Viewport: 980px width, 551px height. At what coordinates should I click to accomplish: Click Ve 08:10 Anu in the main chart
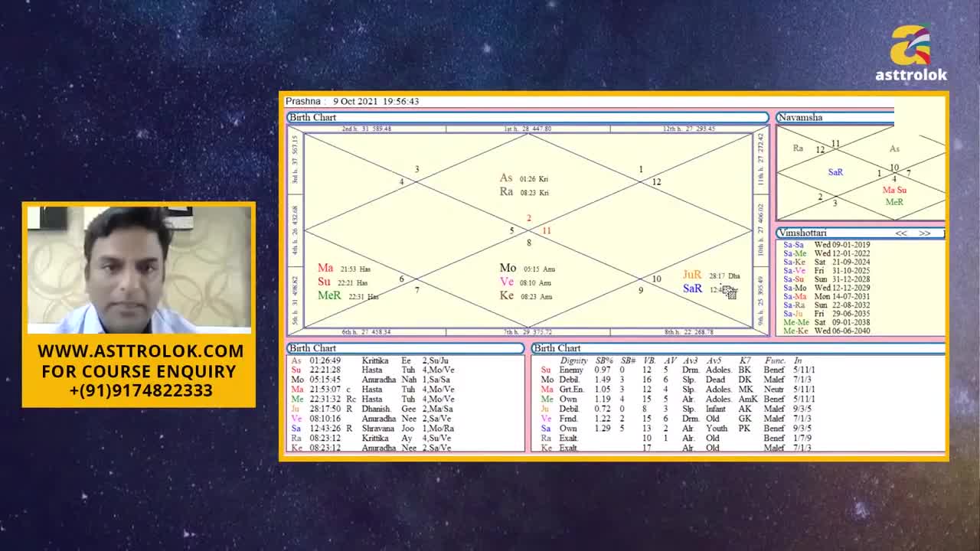click(x=526, y=282)
